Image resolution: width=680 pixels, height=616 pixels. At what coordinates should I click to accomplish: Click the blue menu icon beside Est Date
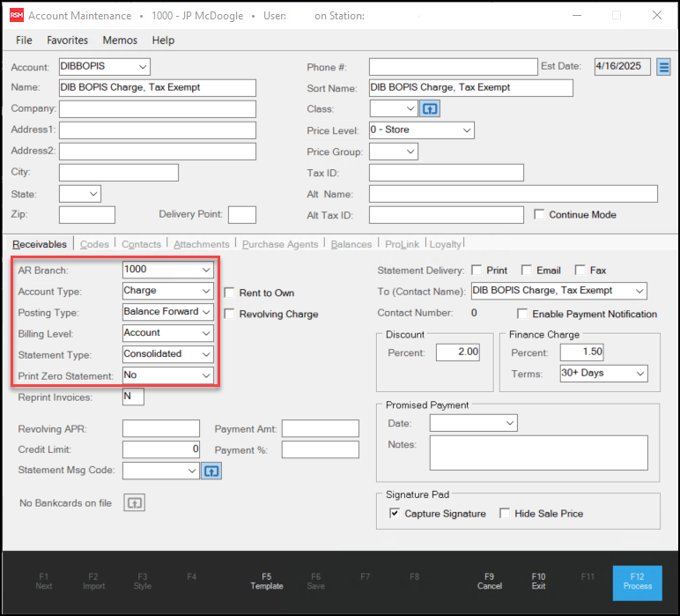664,67
